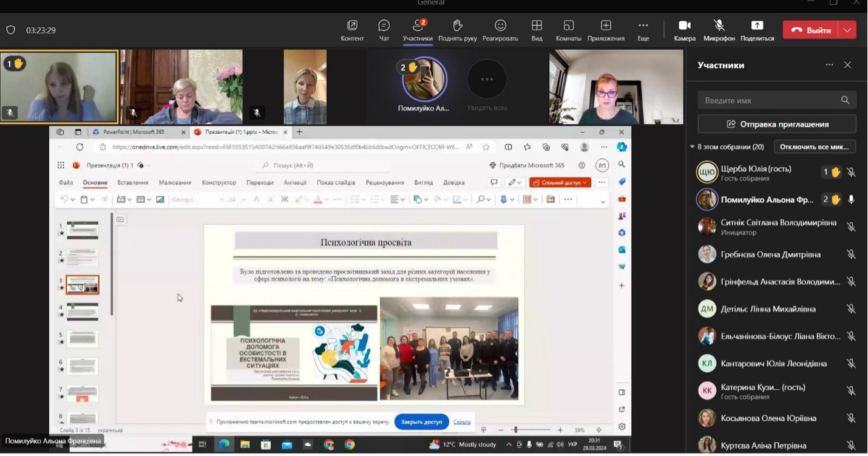Open Приложения apps icon

click(606, 26)
